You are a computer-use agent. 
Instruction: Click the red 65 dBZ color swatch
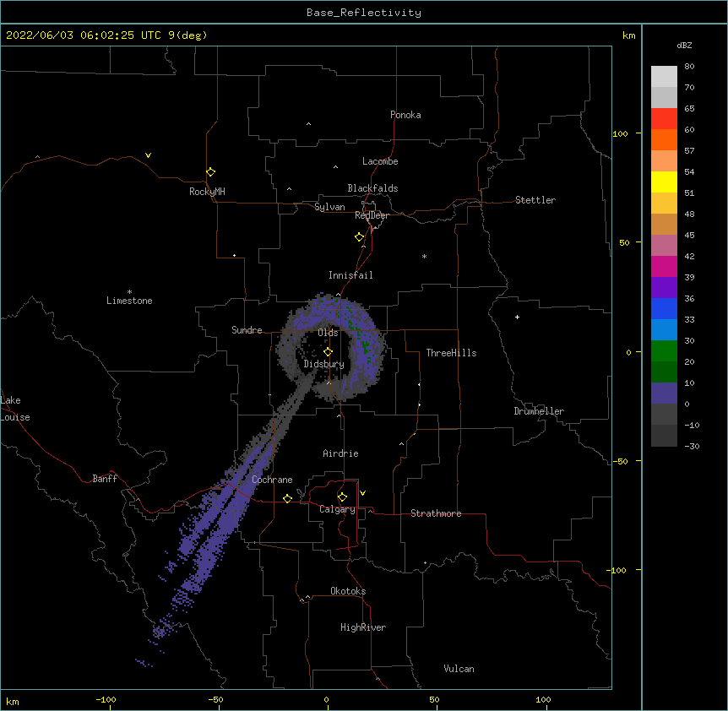664,119
